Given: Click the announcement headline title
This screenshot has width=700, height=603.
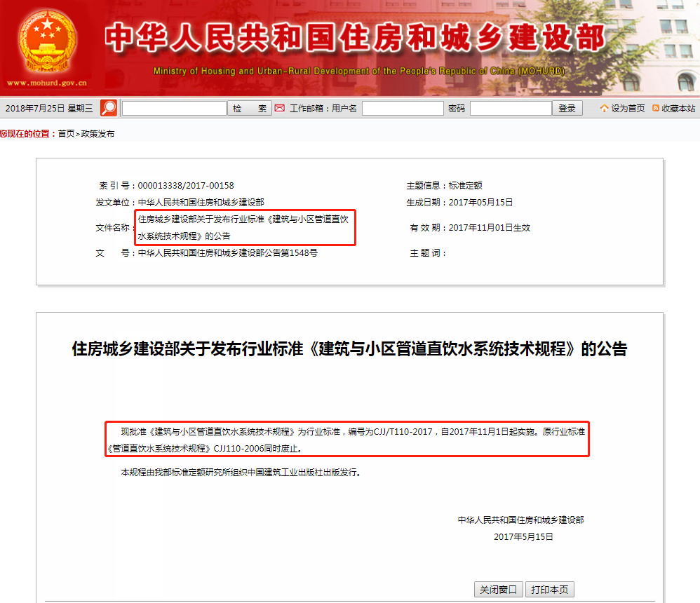Looking at the screenshot, I should [349, 349].
